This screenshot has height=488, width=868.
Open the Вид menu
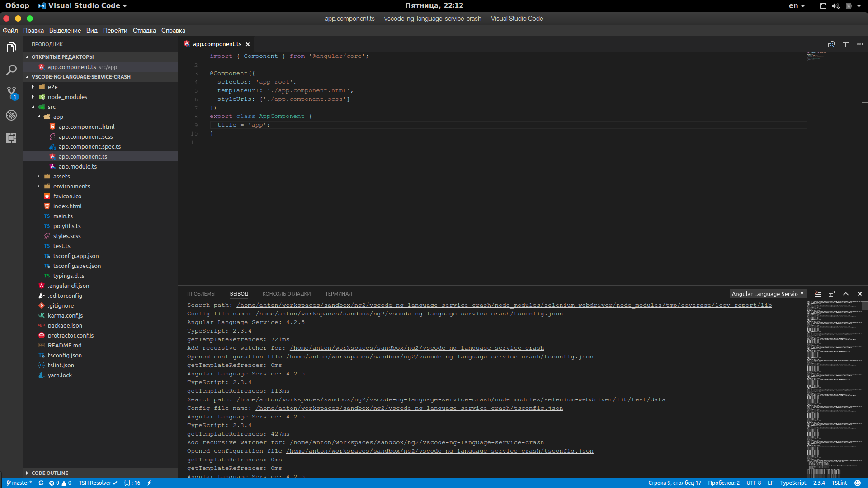pyautogui.click(x=92, y=30)
